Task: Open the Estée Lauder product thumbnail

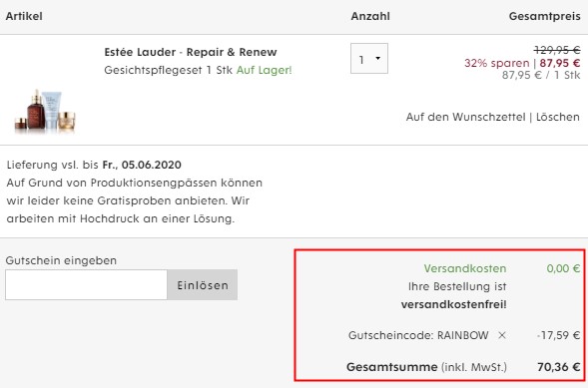Action: tap(45, 111)
